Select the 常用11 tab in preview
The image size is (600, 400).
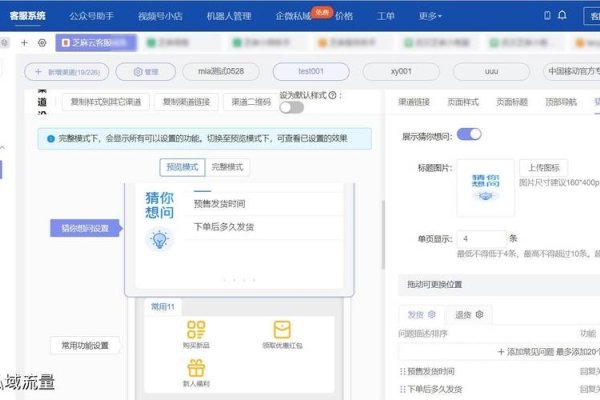coord(163,307)
